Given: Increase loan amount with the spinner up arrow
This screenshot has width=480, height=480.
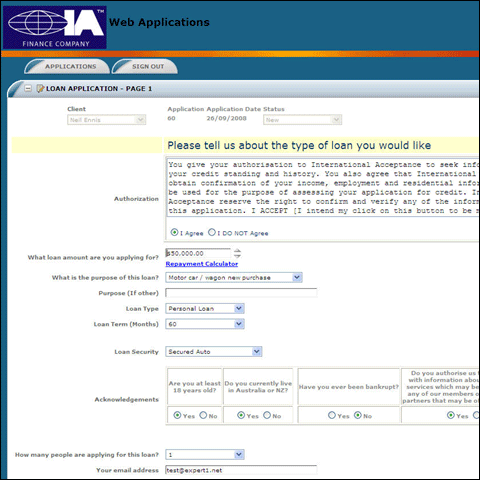Looking at the screenshot, I should click(x=237, y=251).
